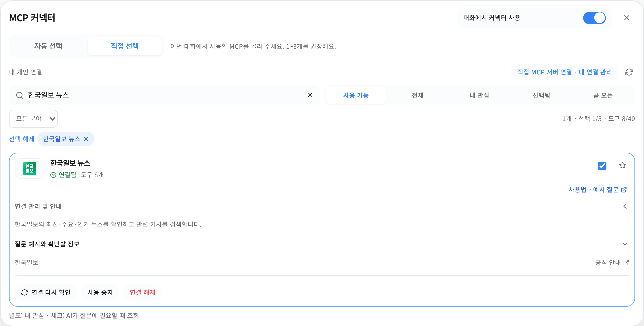The width and height of the screenshot is (644, 326).
Task: Uncheck the 한국일보 뉴스 connector checkbox
Action: coord(602,166)
